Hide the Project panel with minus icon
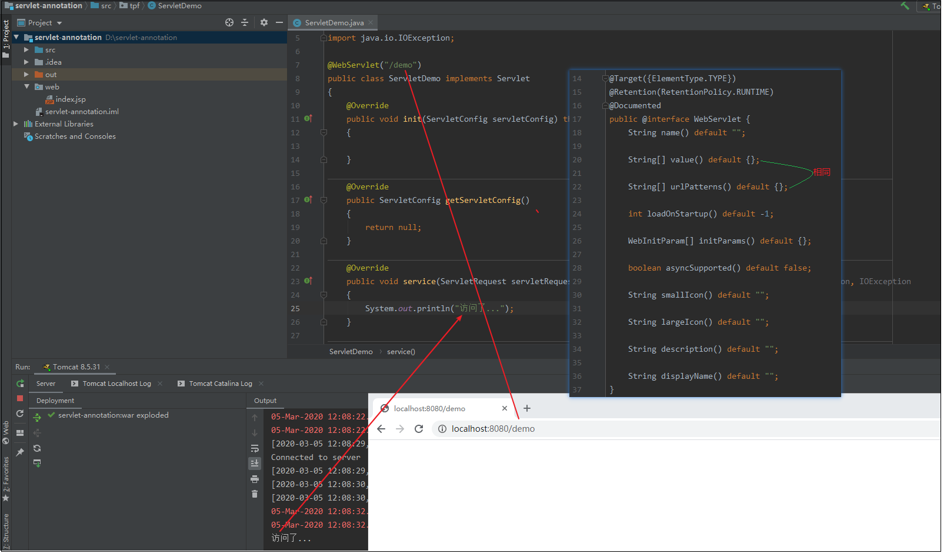This screenshot has width=947, height=560. click(279, 22)
